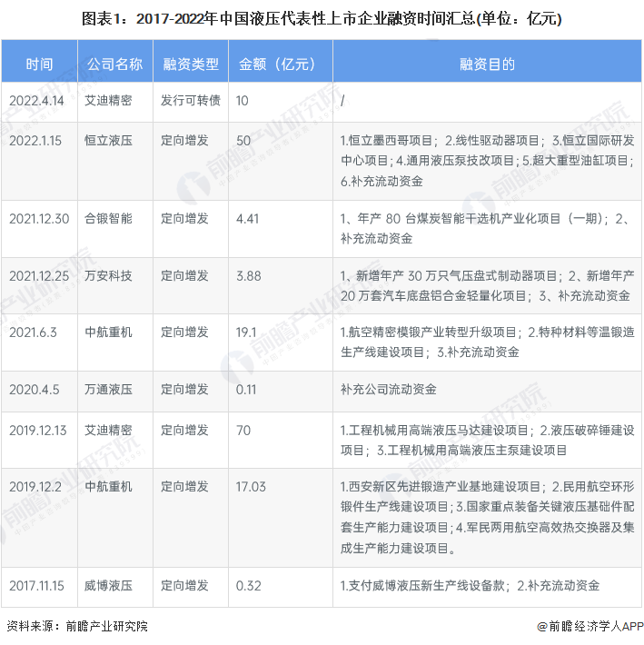Screen dimensions: 644x645
Task: Select the company cell 恒立液压
Action: (x=109, y=141)
